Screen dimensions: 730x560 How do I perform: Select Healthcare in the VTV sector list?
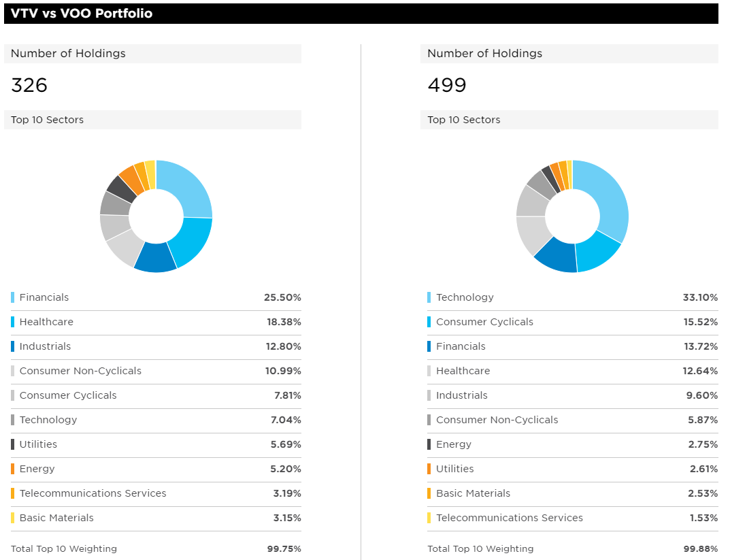point(46,322)
